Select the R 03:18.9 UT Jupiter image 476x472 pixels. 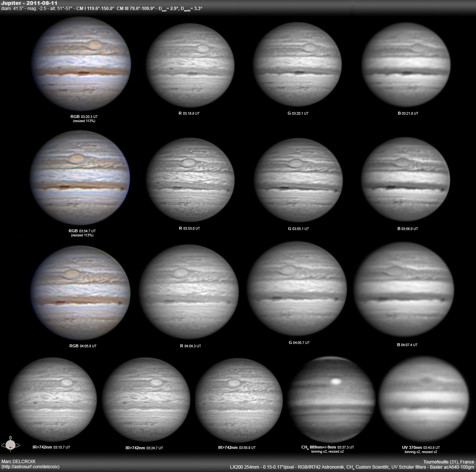pos(190,65)
